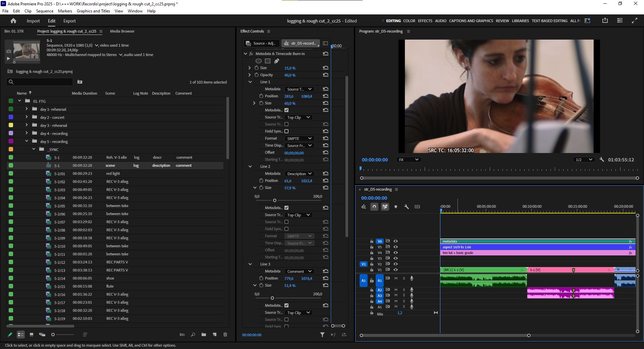This screenshot has width=644, height=349.
Task: Create a new bin with the folder icon
Action: click(x=204, y=335)
